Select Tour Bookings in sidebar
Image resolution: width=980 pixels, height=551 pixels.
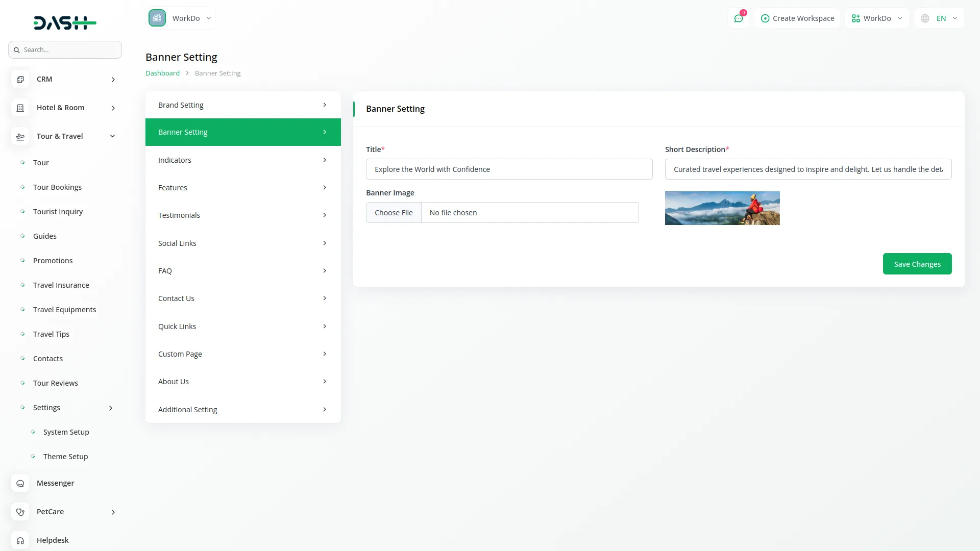[x=57, y=187]
